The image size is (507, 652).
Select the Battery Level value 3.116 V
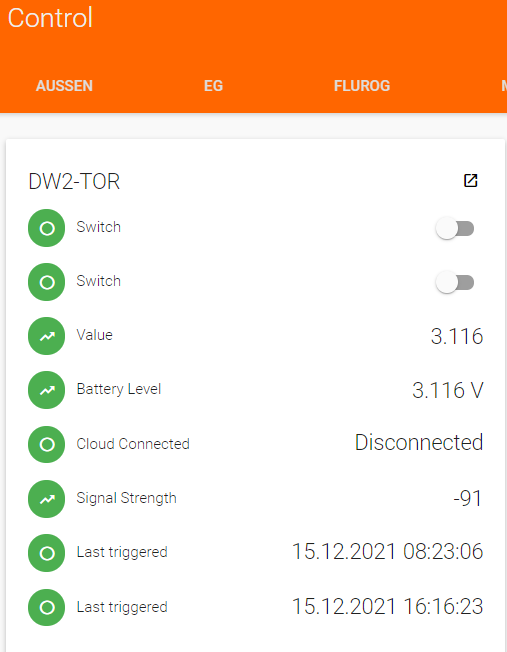pos(448,390)
